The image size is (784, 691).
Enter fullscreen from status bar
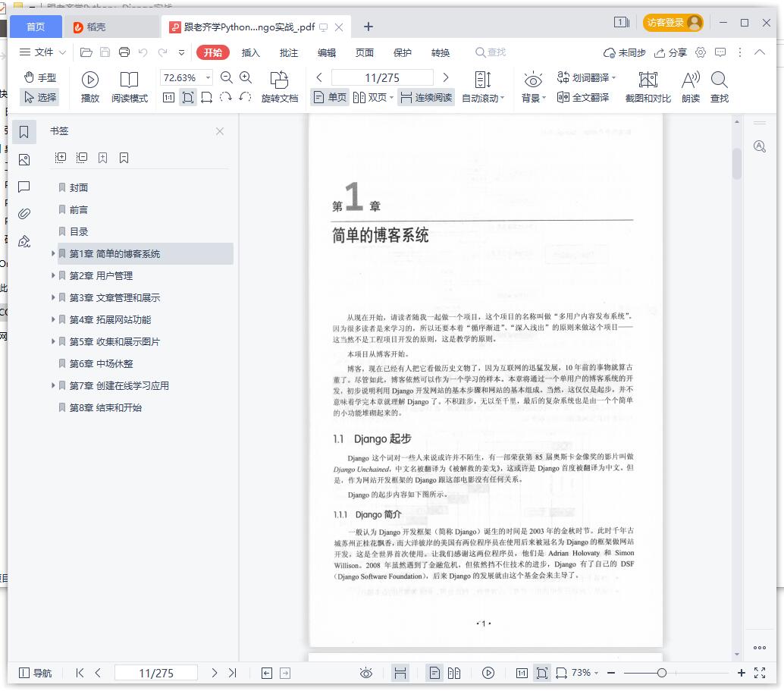[x=760, y=673]
